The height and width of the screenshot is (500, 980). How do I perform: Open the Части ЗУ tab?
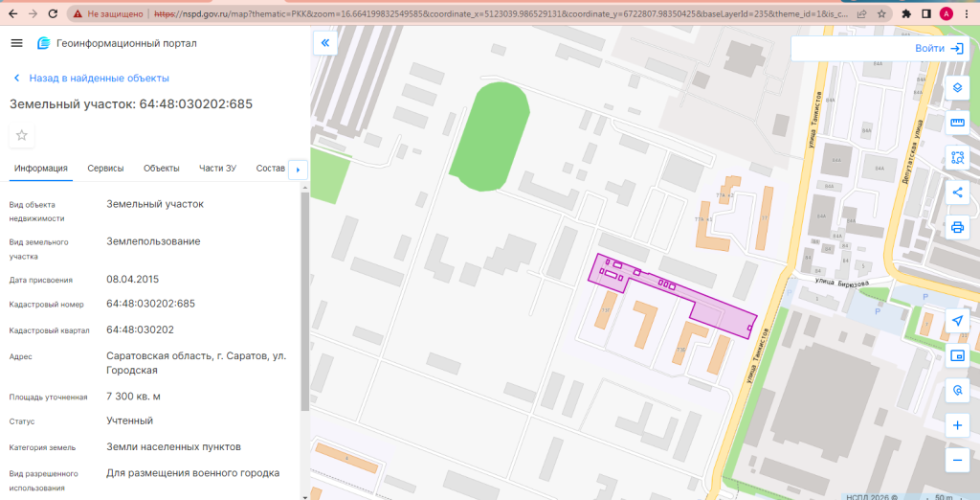(x=217, y=169)
